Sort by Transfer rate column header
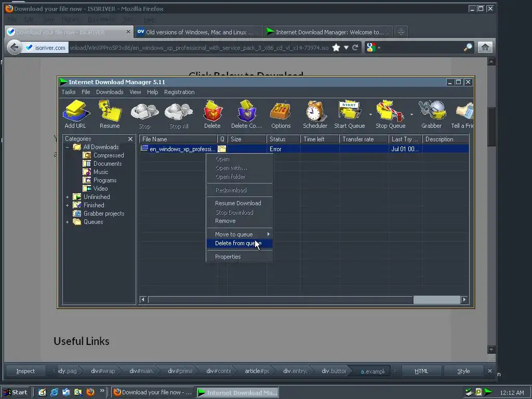The image size is (532, 399). tap(364, 139)
